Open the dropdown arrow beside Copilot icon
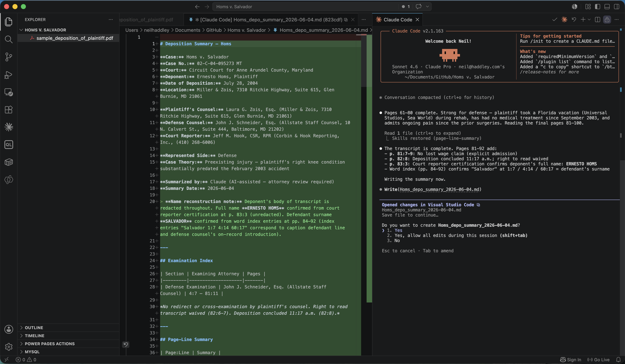The width and height of the screenshot is (625, 364). [x=427, y=7]
